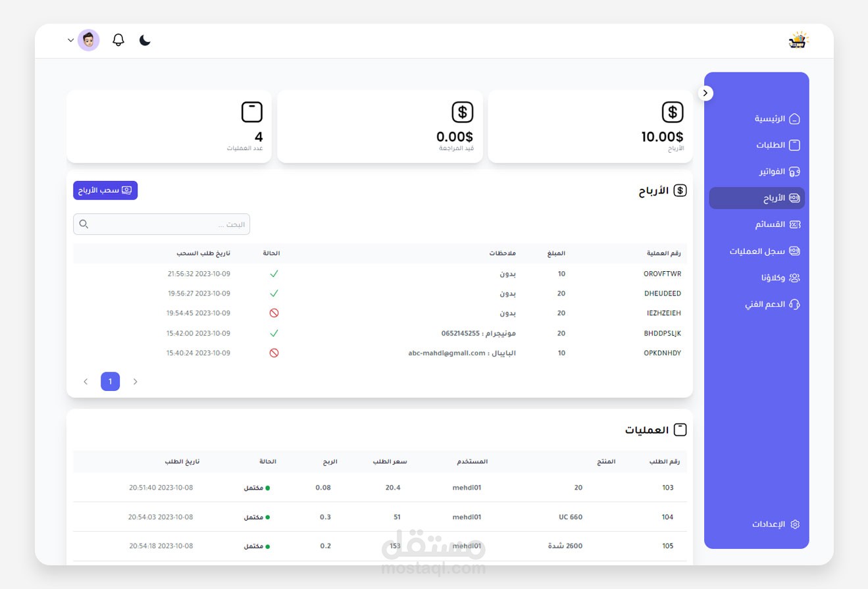The image size is (868, 589).
Task: Expand the user menu dropdown arrow
Action: (x=70, y=40)
